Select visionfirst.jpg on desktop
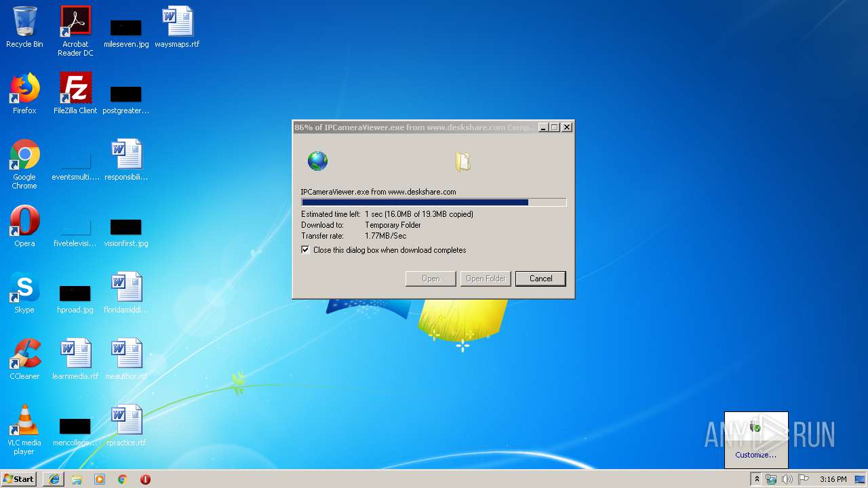 126,232
